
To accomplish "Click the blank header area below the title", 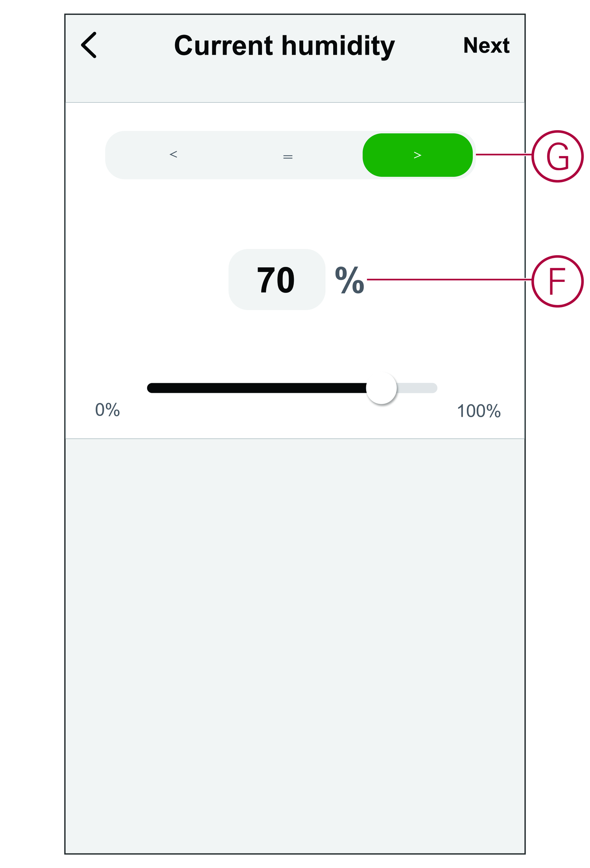I will [295, 85].
